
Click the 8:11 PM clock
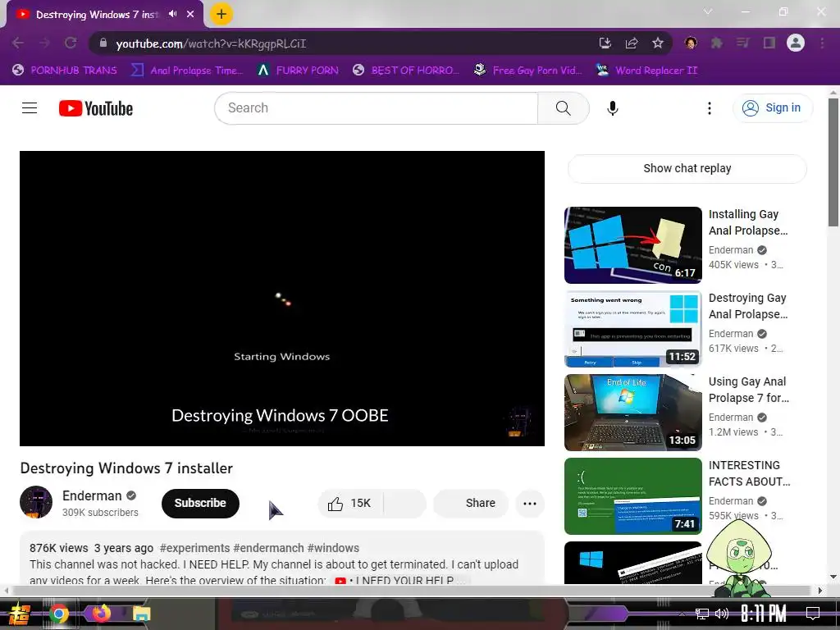[764, 614]
